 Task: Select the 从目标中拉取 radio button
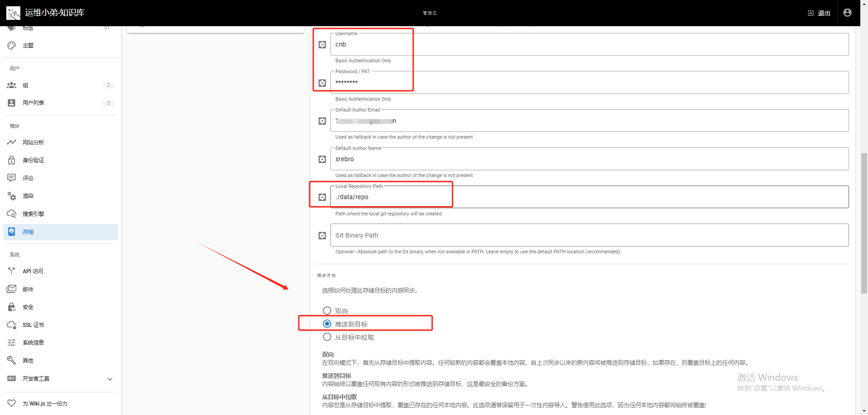[x=327, y=337]
